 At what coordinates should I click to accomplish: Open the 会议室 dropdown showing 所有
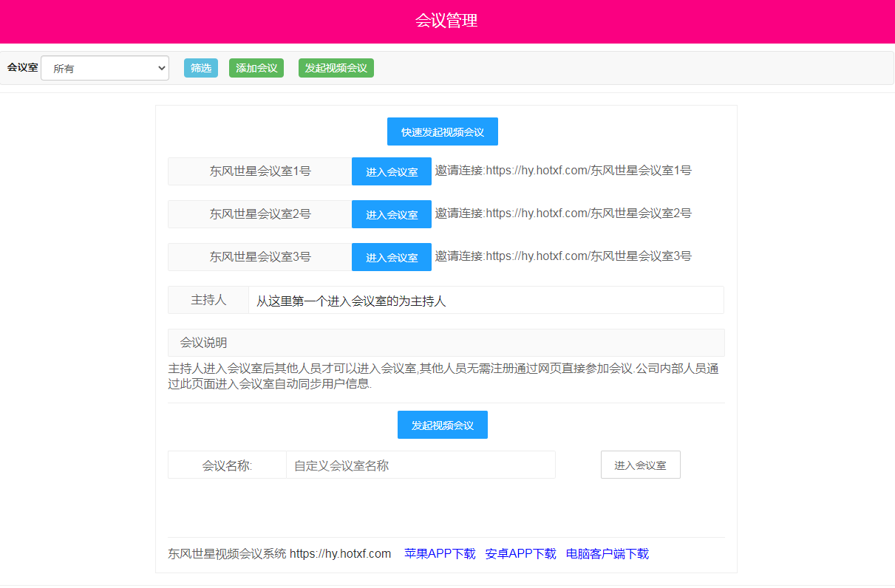click(103, 67)
